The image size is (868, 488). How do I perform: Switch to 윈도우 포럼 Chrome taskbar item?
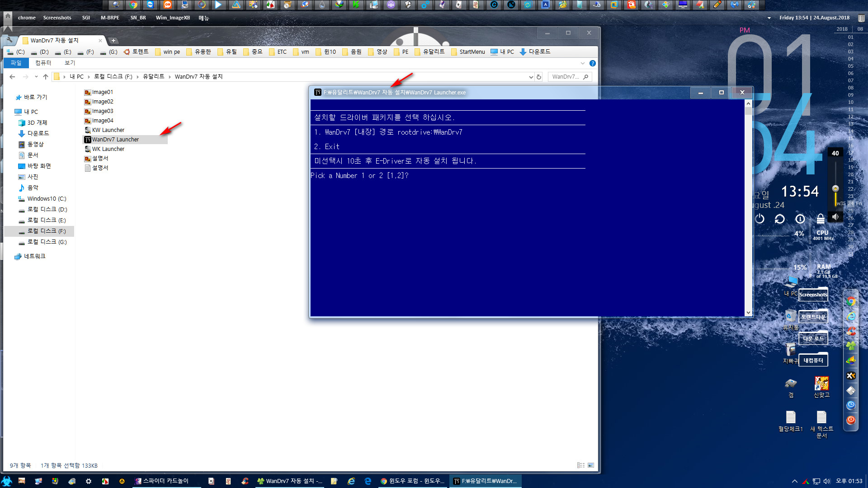point(413,481)
